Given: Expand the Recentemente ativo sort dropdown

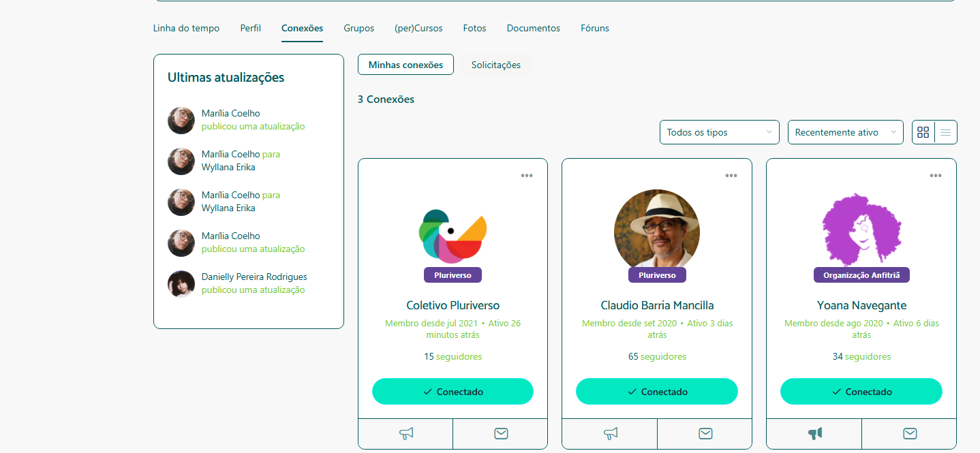Looking at the screenshot, I should [845, 132].
